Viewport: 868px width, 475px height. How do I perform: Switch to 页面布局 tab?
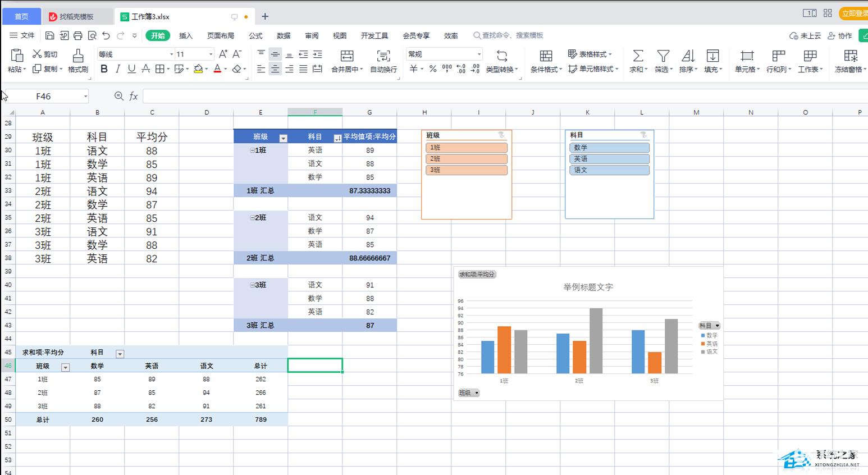point(221,35)
